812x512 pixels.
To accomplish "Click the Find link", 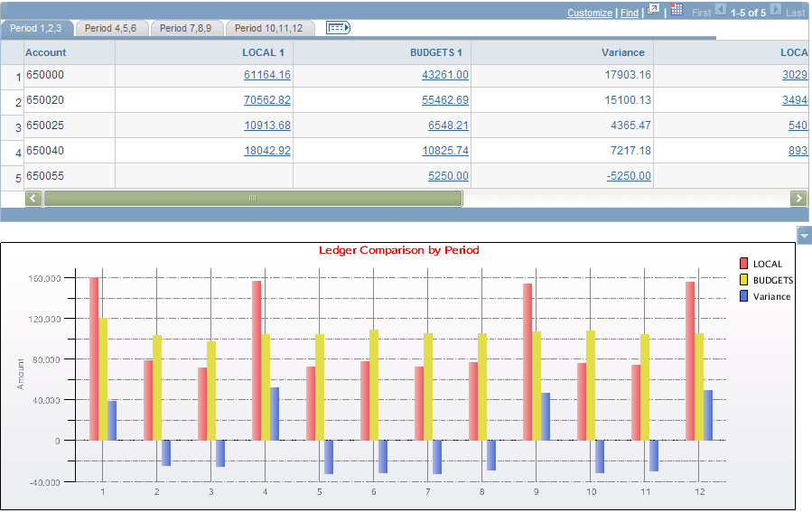I will pyautogui.click(x=630, y=13).
